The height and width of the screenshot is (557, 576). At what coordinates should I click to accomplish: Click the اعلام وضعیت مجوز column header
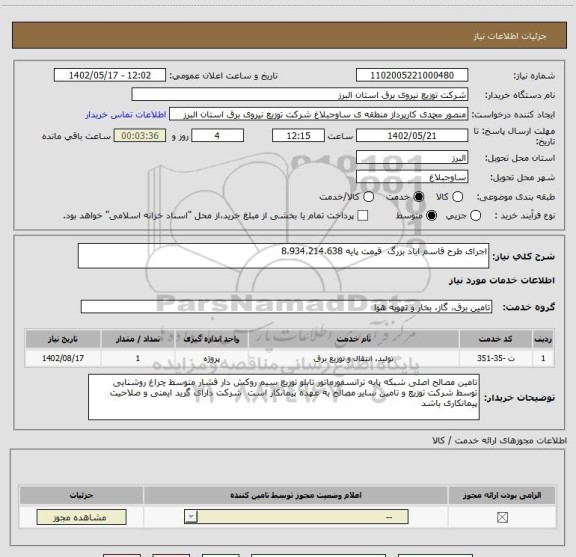coord(296,495)
